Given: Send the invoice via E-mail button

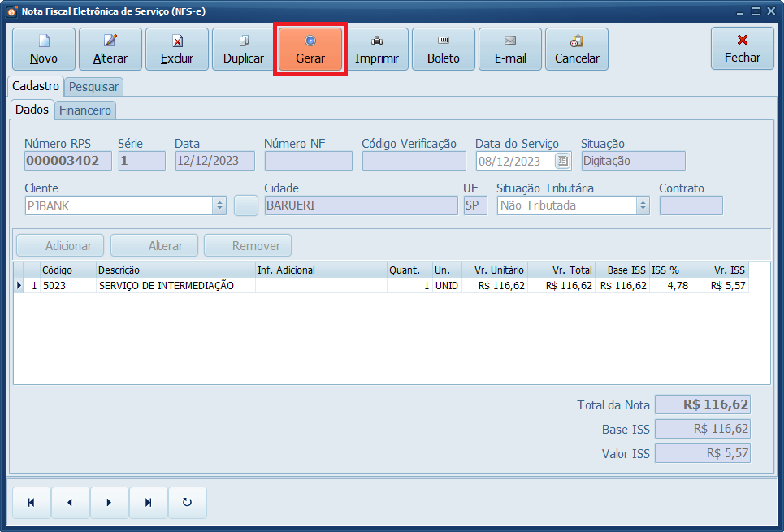Looking at the screenshot, I should [510, 50].
